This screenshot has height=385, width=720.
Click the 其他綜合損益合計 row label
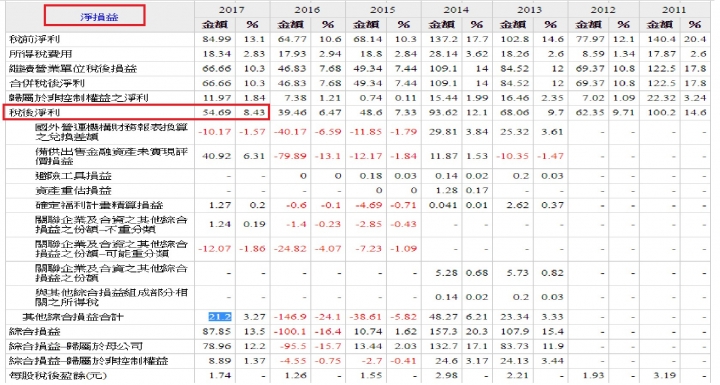pyautogui.click(x=73, y=317)
